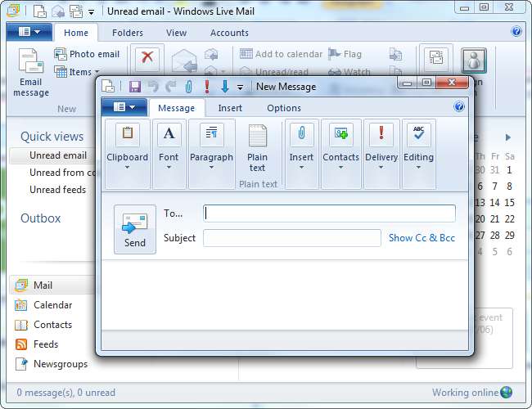
Task: Open the Accounts tab in Windows Live Mail
Action: (229, 33)
